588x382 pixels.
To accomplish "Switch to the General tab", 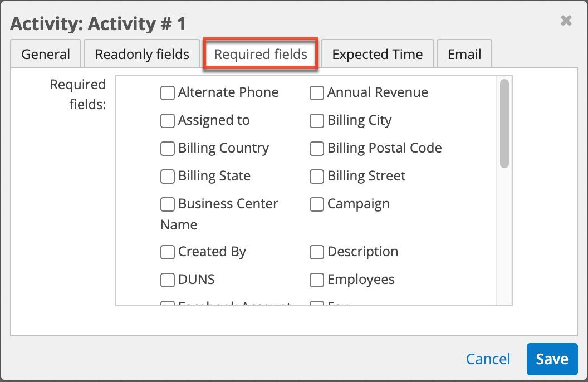I will click(46, 55).
